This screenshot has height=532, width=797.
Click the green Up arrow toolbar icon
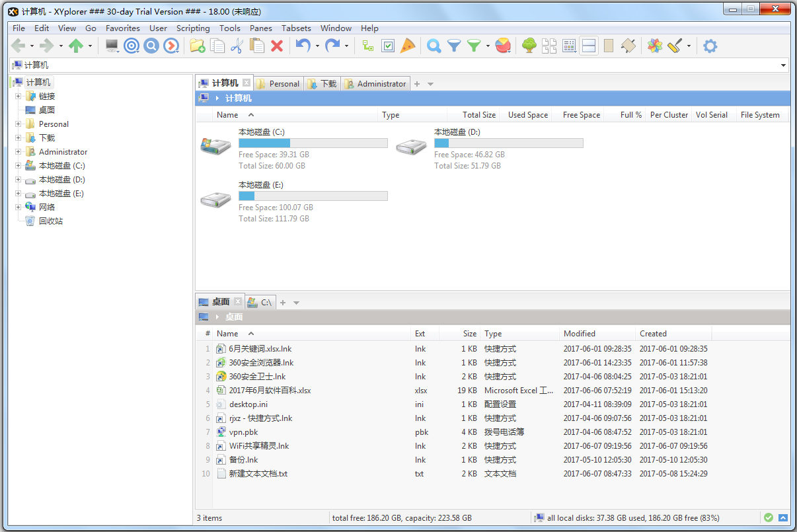[x=76, y=46]
